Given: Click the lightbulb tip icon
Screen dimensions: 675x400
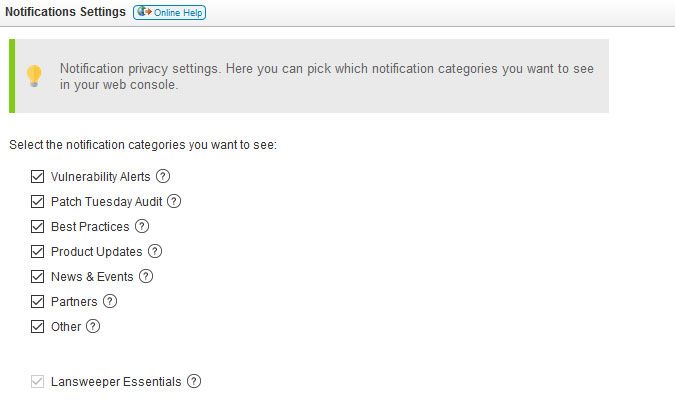Looking at the screenshot, I should click(x=34, y=76).
